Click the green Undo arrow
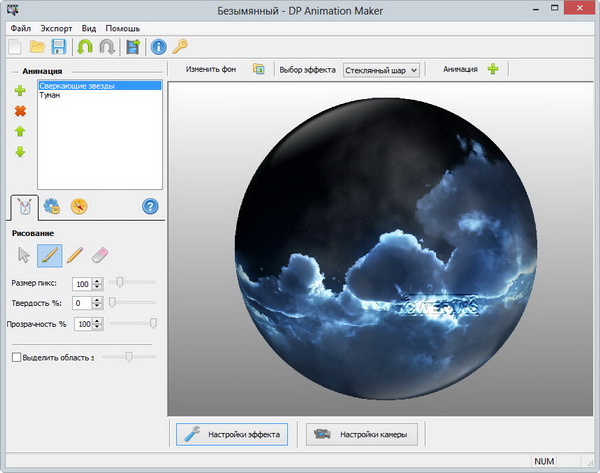Screen dimensions: 600x473 coord(85,47)
